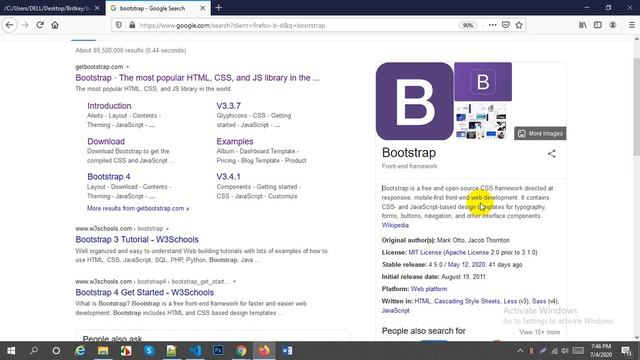Open the Web platform link
The width and height of the screenshot is (640, 360).
tap(429, 289)
